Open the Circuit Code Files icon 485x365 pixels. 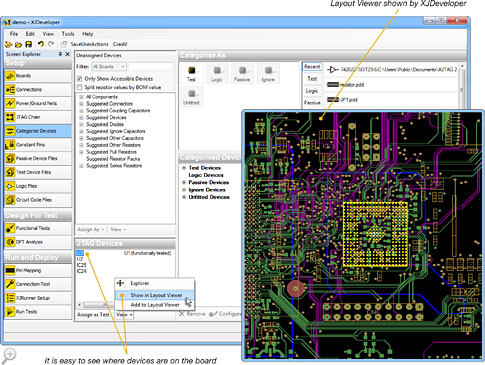(10, 200)
